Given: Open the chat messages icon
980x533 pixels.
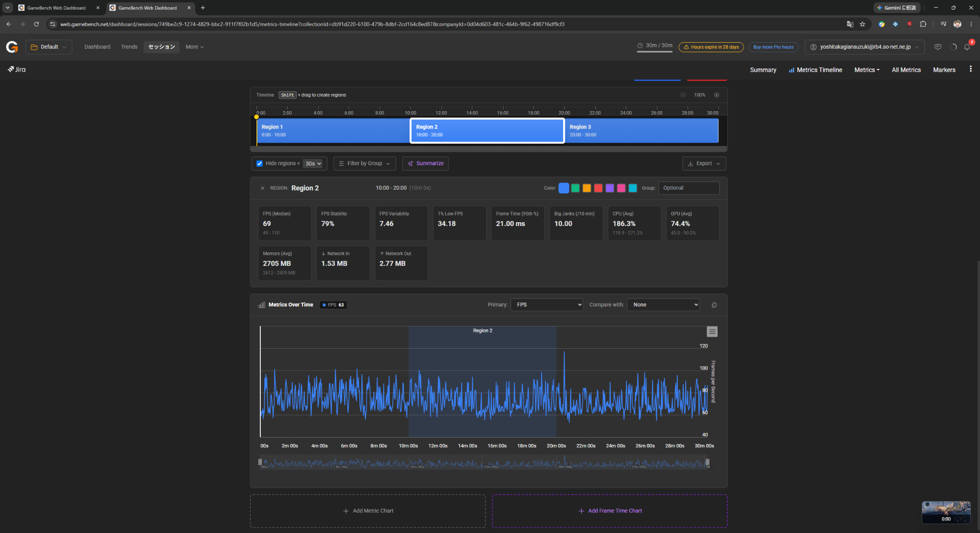Looking at the screenshot, I should pos(937,47).
